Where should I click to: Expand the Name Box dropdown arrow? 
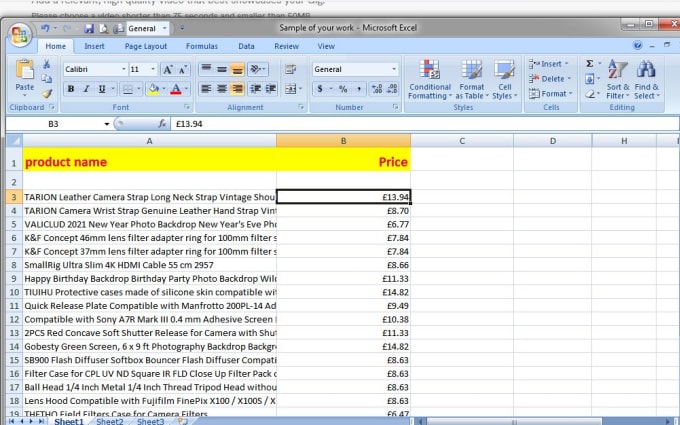[x=107, y=124]
